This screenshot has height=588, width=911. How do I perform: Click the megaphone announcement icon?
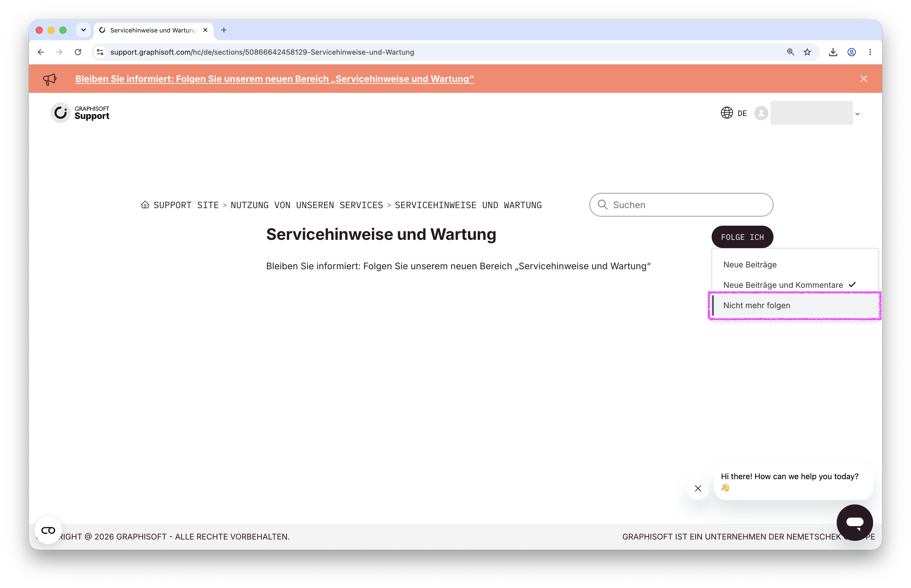(x=50, y=79)
